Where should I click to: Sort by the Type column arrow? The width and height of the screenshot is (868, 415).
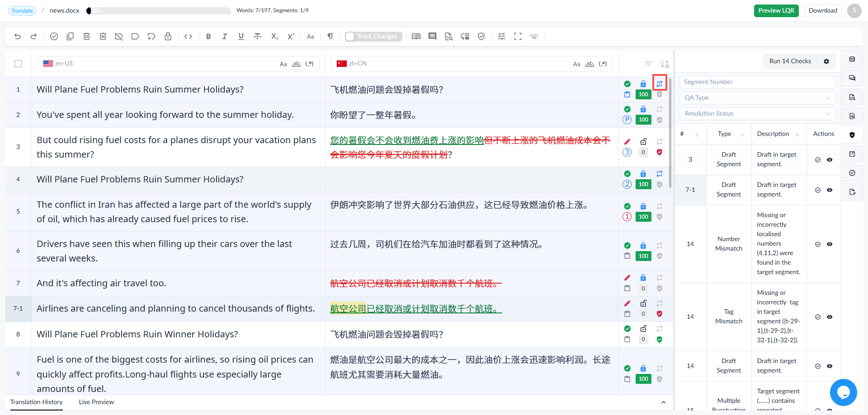click(x=742, y=134)
